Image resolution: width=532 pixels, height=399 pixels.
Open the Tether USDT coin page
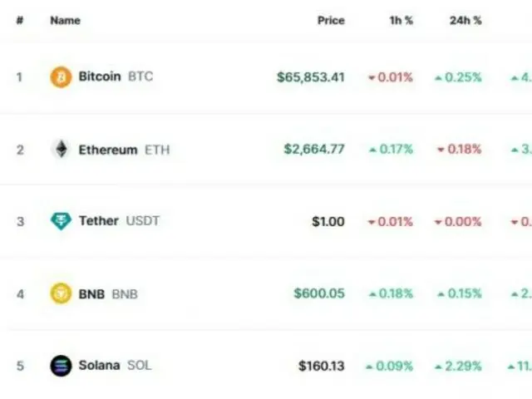coord(118,221)
